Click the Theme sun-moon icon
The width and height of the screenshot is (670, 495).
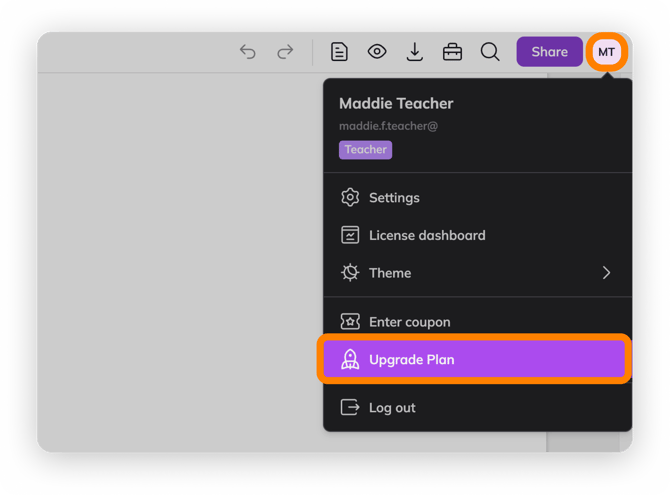pos(350,273)
